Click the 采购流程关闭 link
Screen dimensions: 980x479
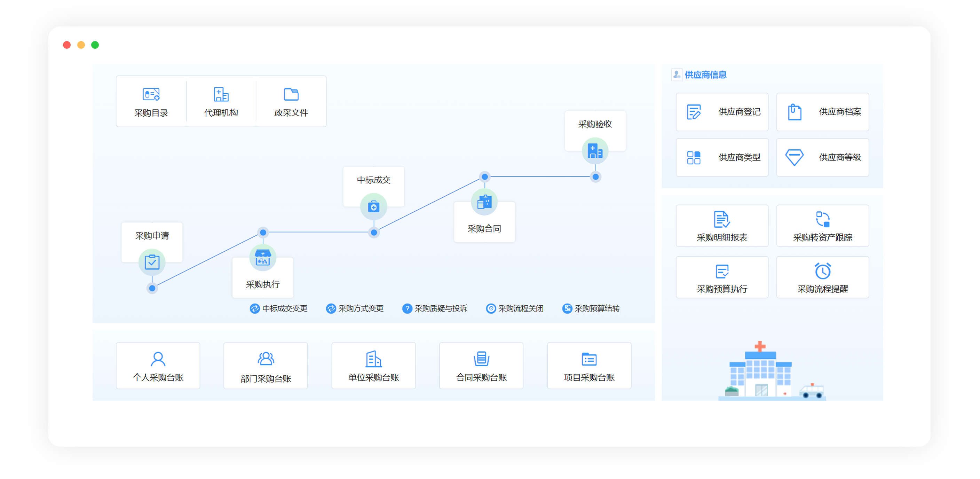[515, 308]
